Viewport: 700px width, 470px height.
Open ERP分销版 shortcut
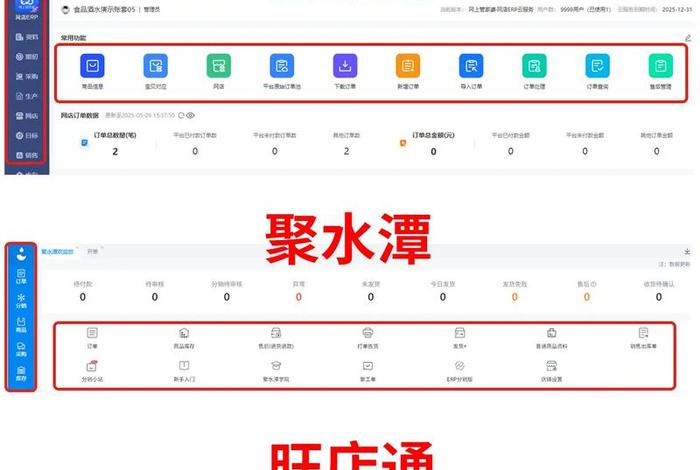pyautogui.click(x=460, y=371)
